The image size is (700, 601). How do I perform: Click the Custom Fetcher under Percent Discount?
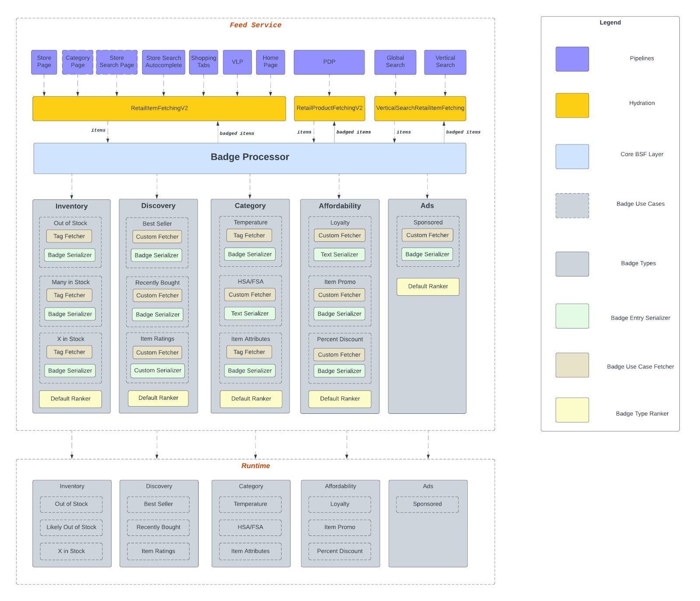(339, 355)
